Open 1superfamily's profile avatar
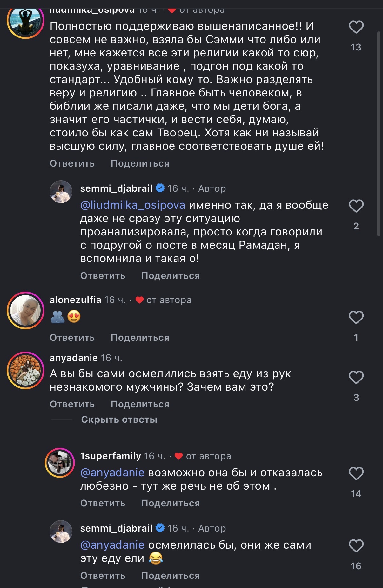 60,463
